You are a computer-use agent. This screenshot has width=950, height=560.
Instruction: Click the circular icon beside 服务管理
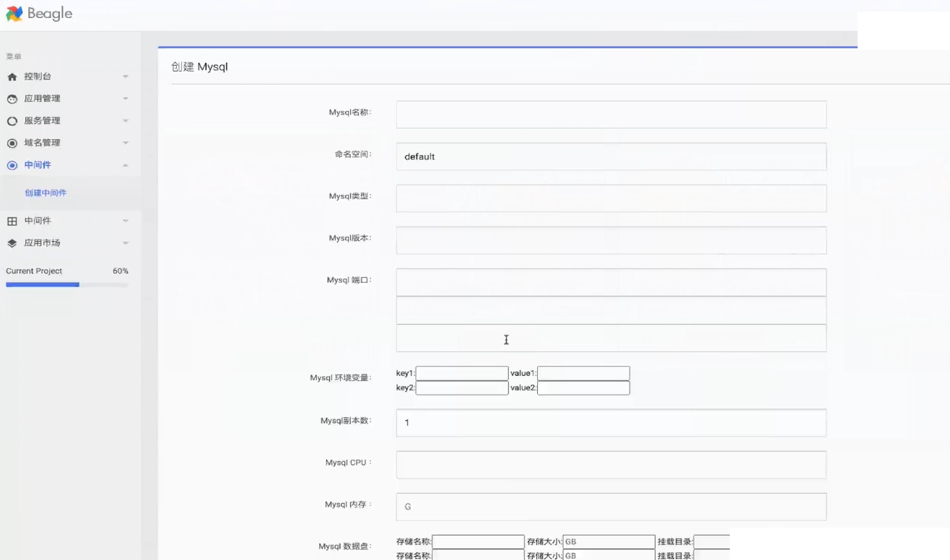(x=12, y=121)
